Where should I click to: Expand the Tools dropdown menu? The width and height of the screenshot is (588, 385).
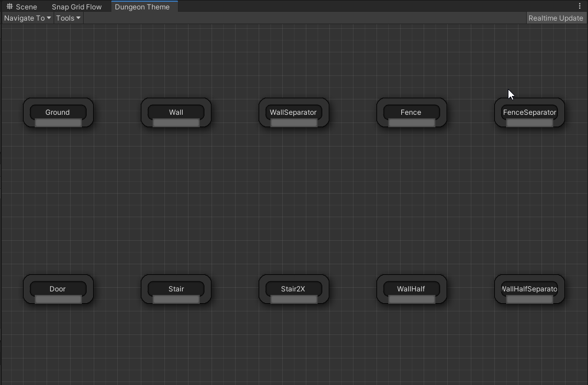click(x=68, y=18)
